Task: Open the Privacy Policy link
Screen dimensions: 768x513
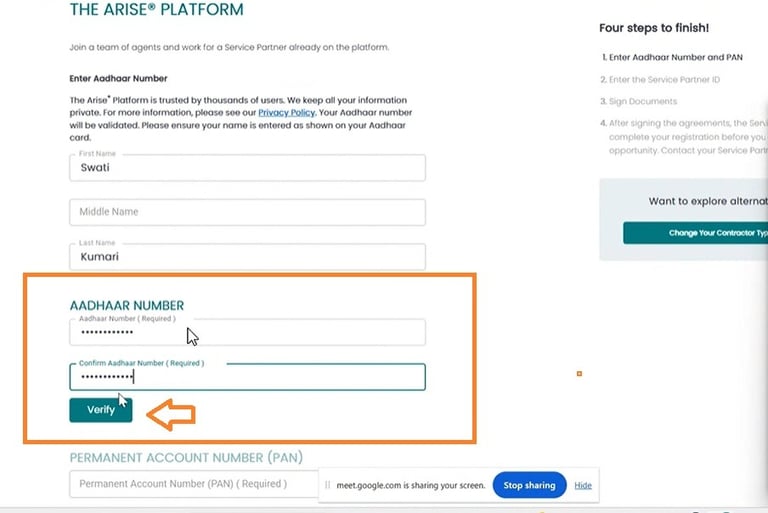Action: (x=287, y=113)
